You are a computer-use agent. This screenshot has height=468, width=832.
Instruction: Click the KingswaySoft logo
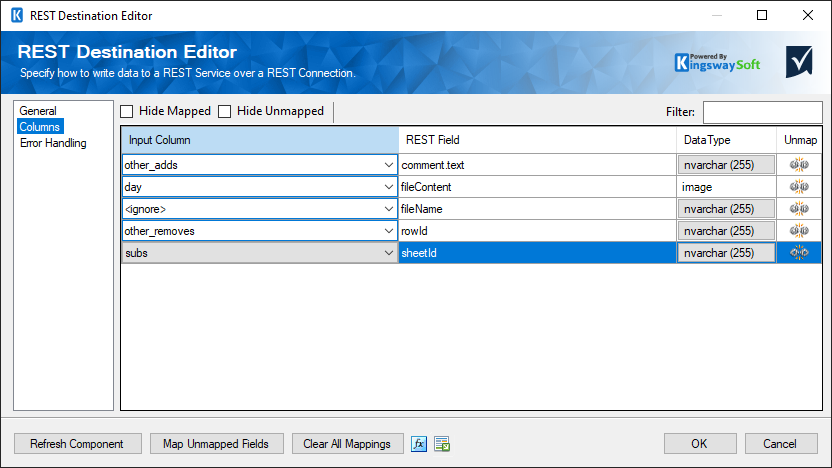click(x=717, y=62)
